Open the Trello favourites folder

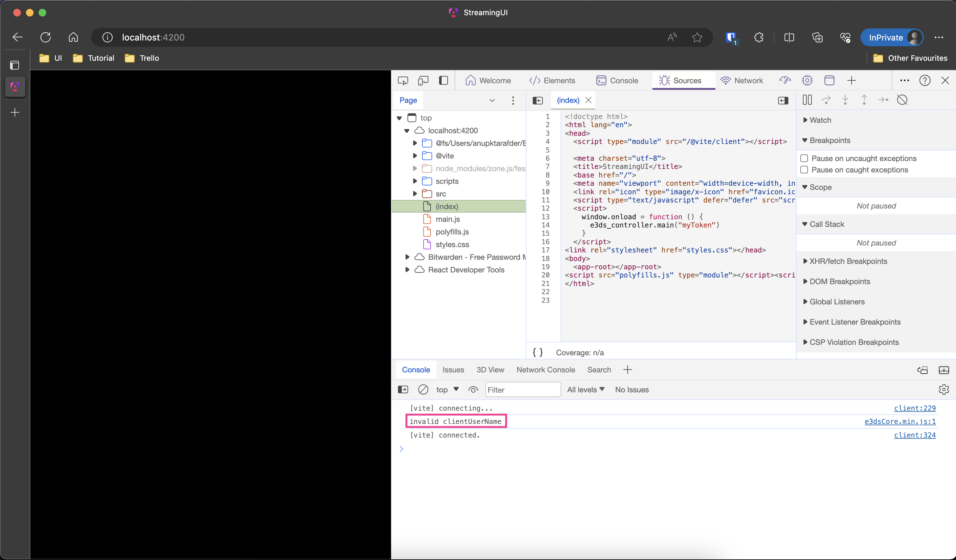point(142,58)
